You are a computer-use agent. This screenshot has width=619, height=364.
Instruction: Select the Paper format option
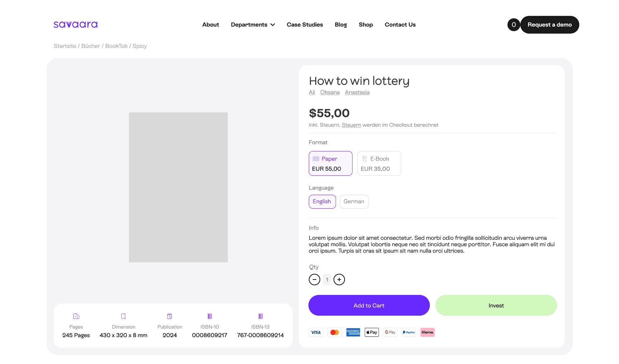tap(331, 164)
